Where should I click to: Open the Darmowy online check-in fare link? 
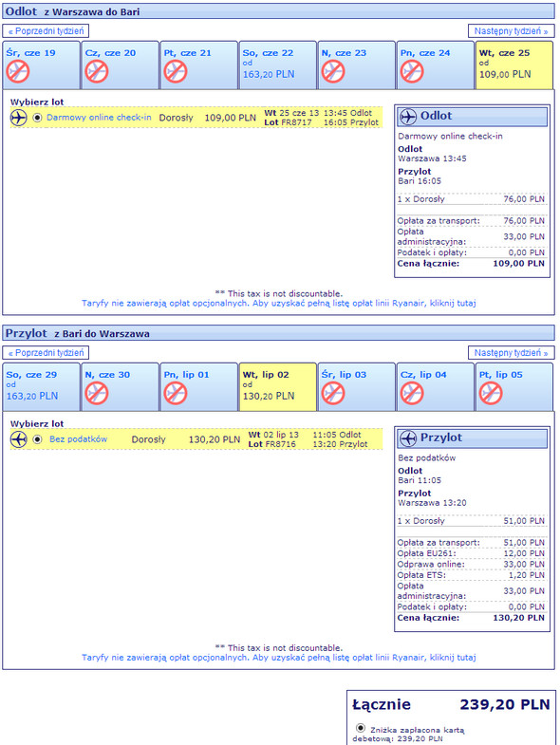point(99,118)
